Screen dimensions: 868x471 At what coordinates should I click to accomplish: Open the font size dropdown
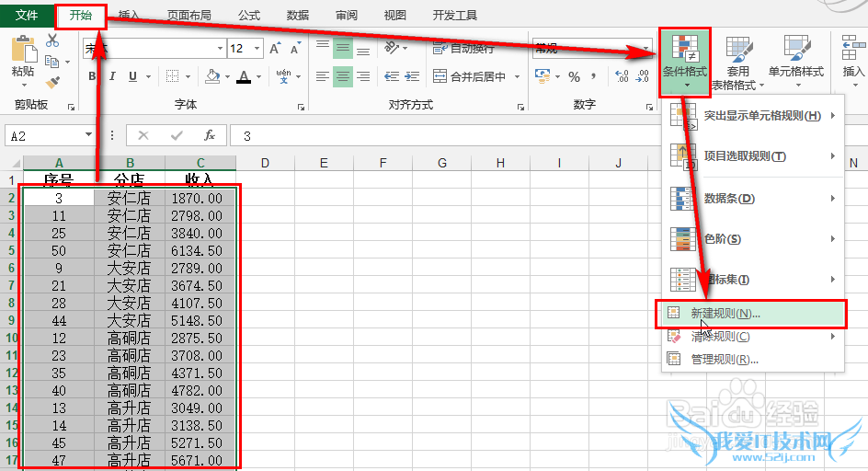point(257,49)
